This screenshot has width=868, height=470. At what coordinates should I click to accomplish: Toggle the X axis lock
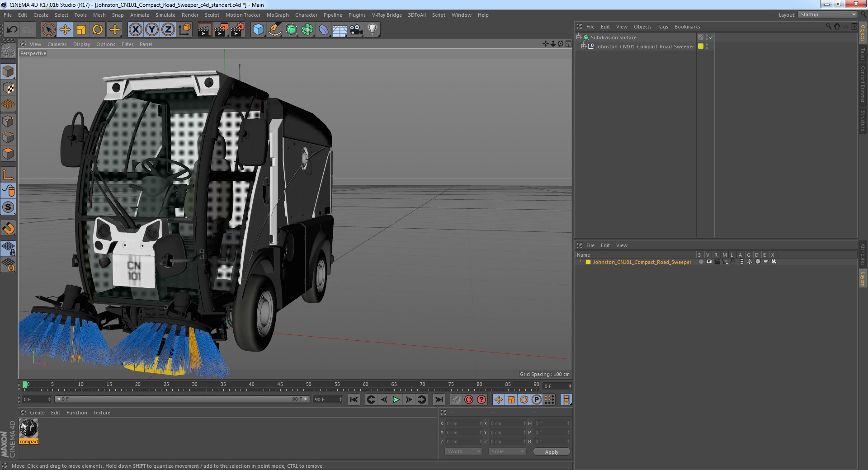tap(135, 30)
